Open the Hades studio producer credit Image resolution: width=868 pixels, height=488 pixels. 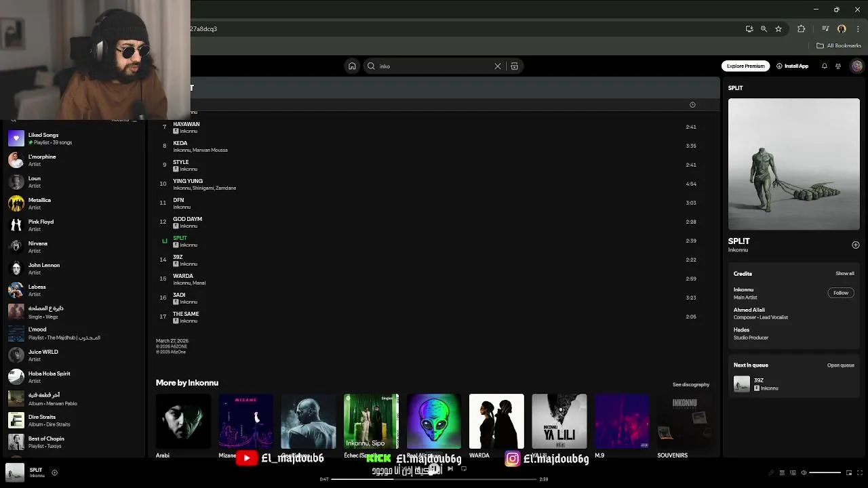pos(751,333)
